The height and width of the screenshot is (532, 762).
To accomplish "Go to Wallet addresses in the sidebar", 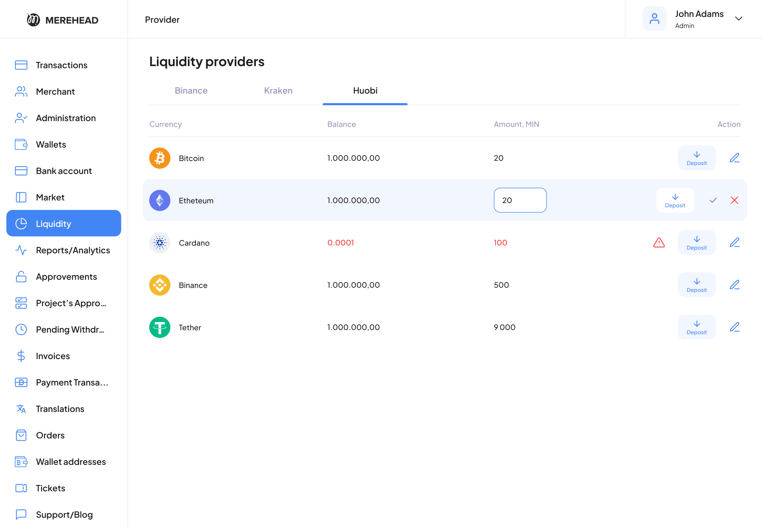I will point(71,461).
